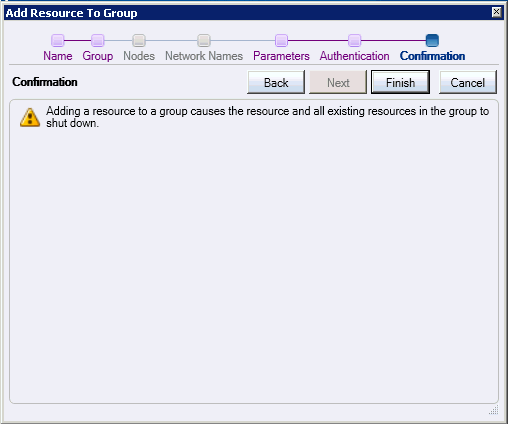Viewport: 508px width, 424px height.
Task: Click the shut down warning message text
Action: [267, 117]
